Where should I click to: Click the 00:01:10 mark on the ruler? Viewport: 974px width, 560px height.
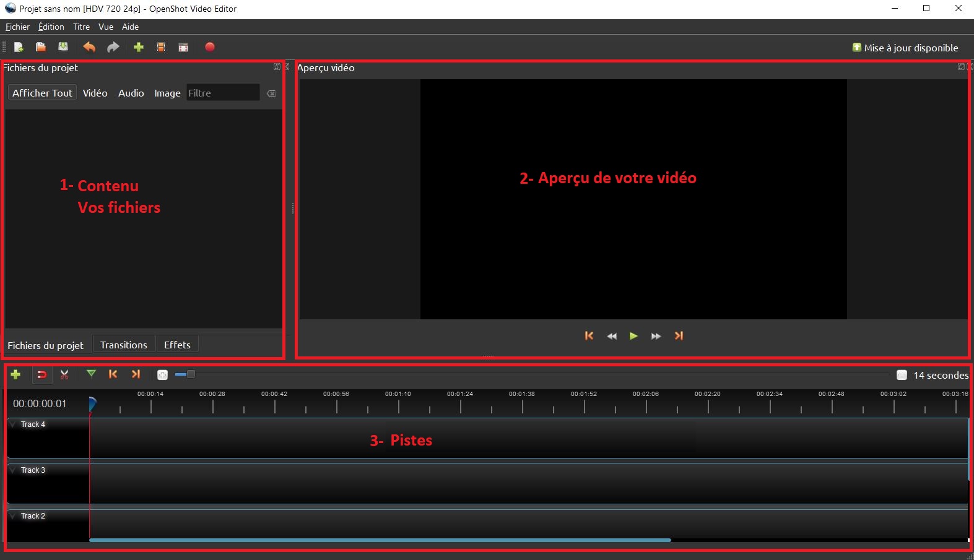(398, 394)
